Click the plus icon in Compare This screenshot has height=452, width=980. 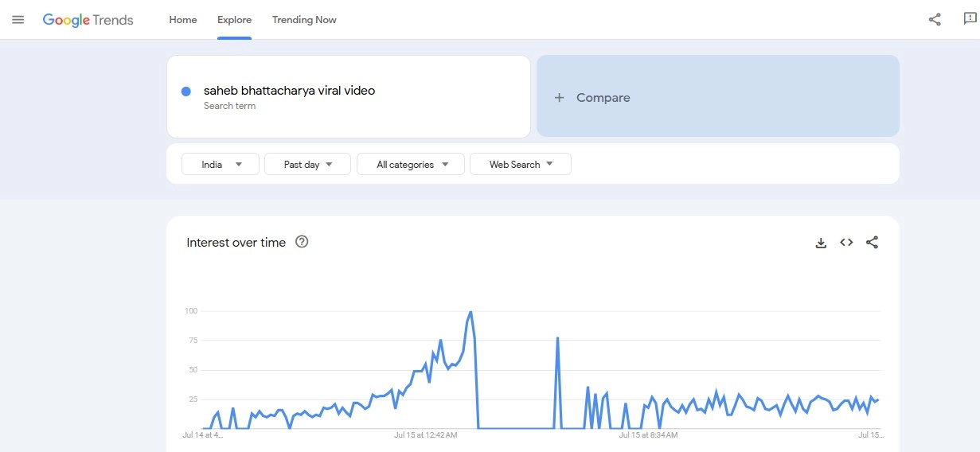559,97
